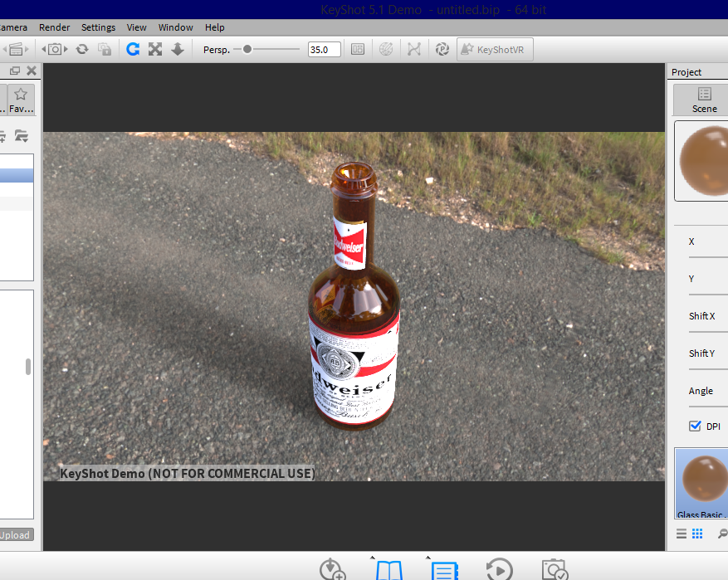Viewport: 728px width, 580px height.
Task: Switch material list to grid view
Action: [x=697, y=534]
